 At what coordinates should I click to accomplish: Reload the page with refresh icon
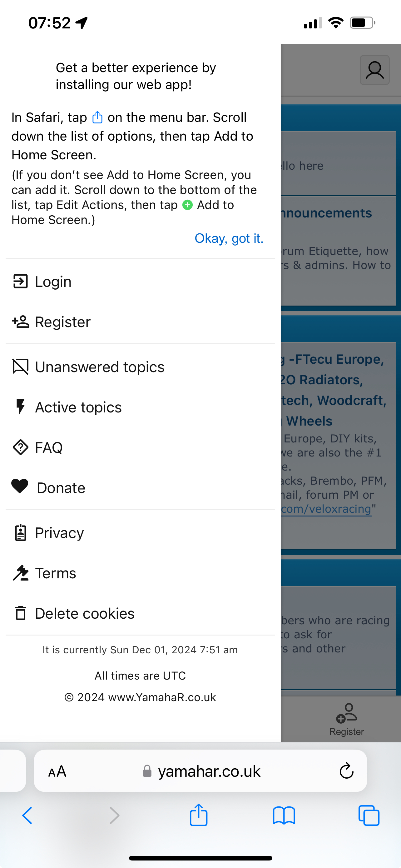click(346, 771)
